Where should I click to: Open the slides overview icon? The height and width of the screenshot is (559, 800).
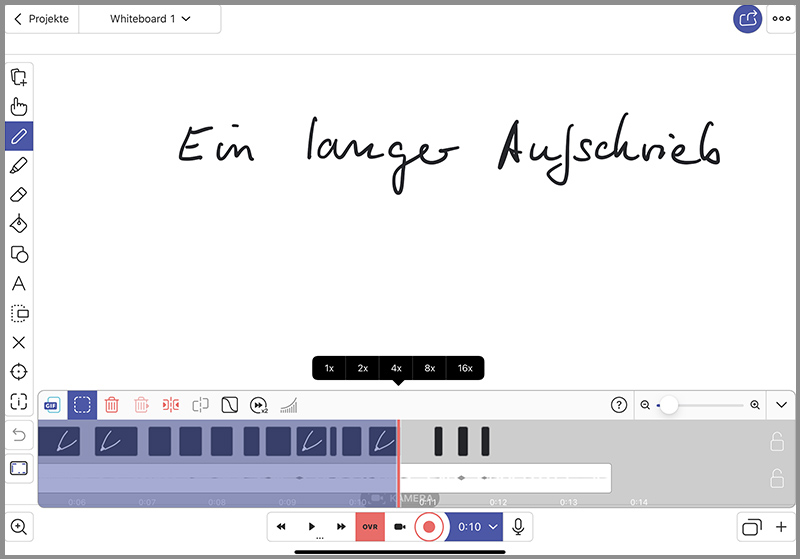pyautogui.click(x=752, y=526)
